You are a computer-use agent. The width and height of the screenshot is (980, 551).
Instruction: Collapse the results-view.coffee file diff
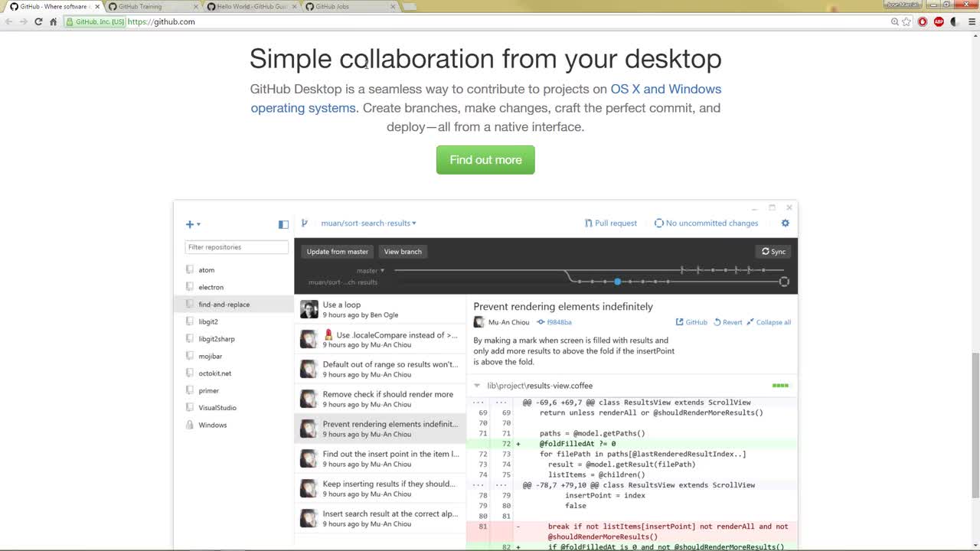click(x=477, y=386)
